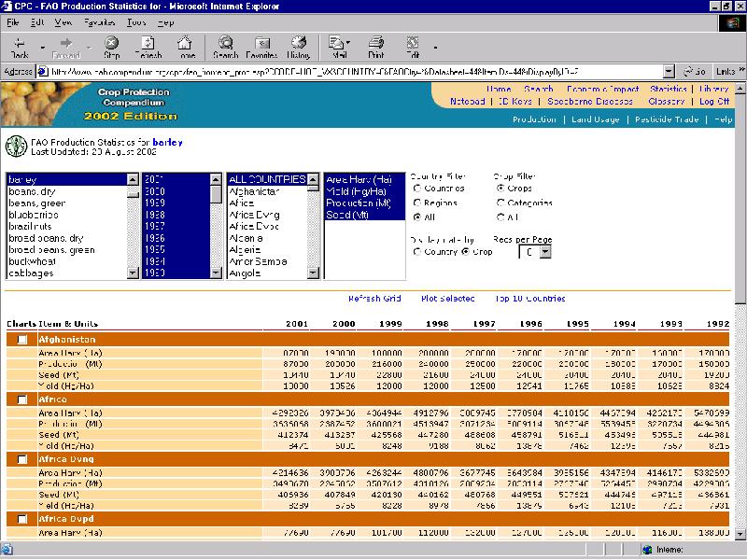Click the Refresh Grid link
The width and height of the screenshot is (747, 560).
pyautogui.click(x=374, y=299)
